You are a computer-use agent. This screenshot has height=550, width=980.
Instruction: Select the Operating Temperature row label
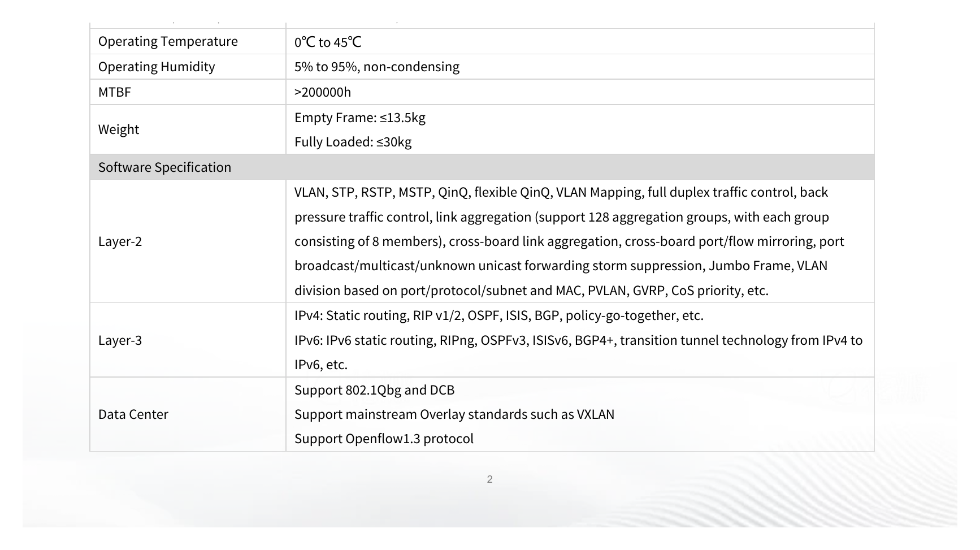pyautogui.click(x=168, y=41)
